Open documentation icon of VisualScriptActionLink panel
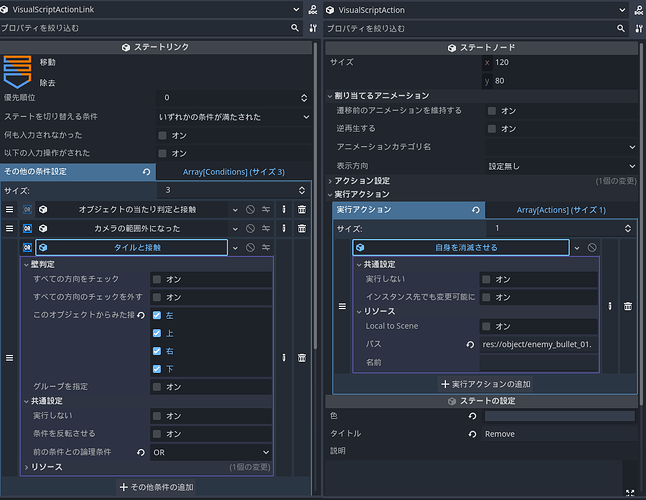The height and width of the screenshot is (500, 646). point(313,9)
